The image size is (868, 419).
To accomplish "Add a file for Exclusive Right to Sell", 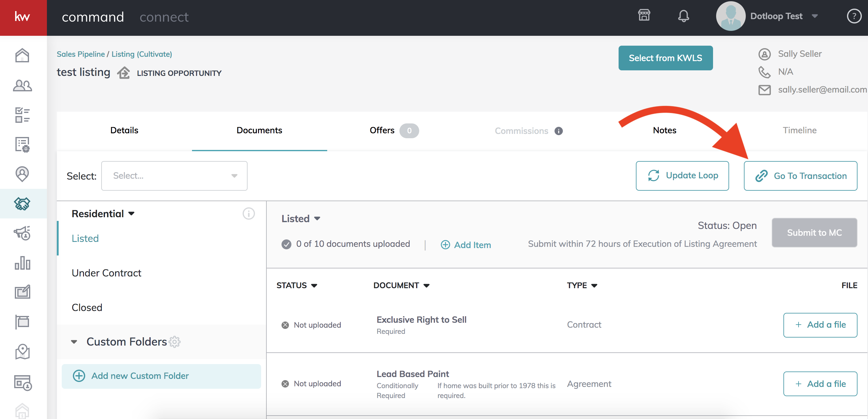I will 820,325.
